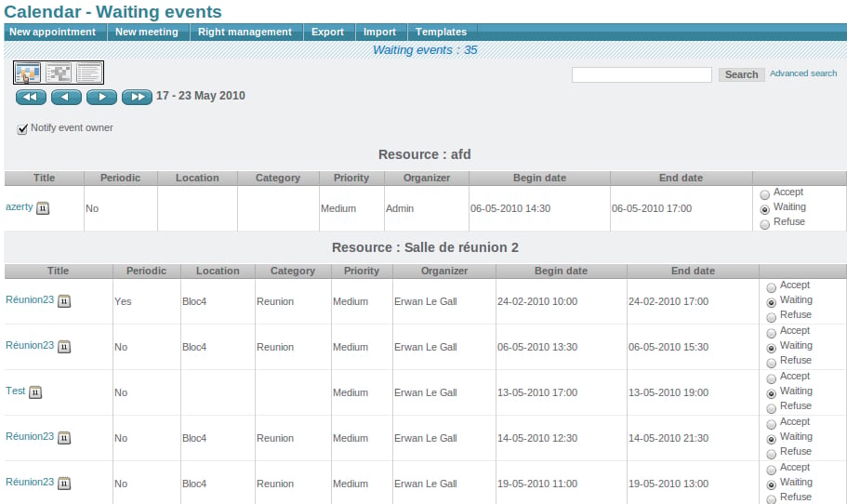Select Waiting for the Test event

coord(771,393)
